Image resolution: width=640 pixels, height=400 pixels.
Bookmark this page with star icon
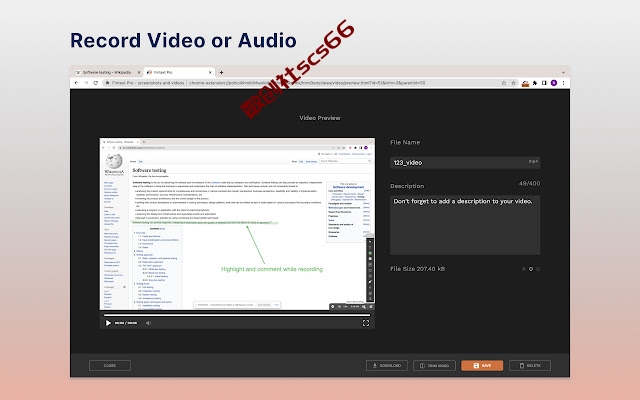[x=513, y=83]
